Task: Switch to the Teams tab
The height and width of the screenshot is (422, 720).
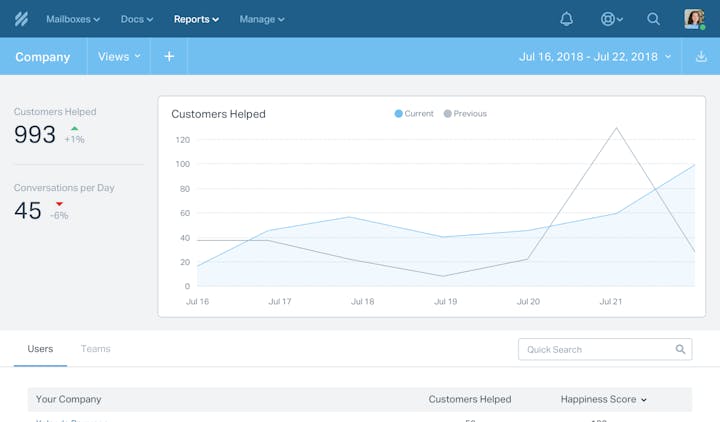Action: point(96,349)
